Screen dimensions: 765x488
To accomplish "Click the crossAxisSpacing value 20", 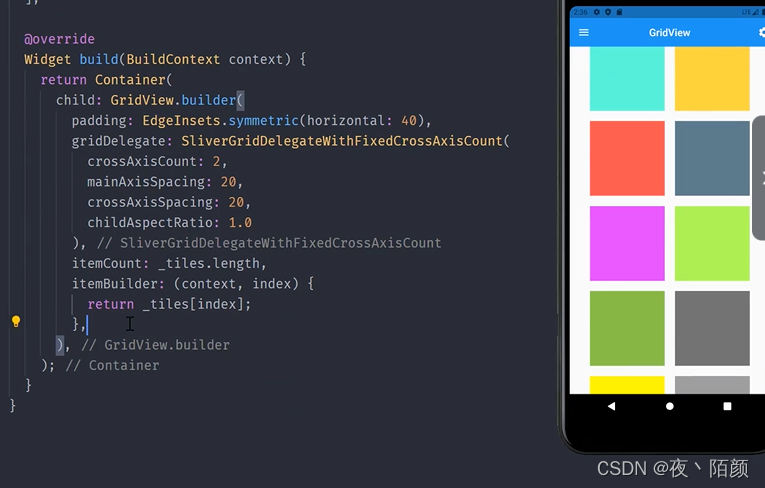I will pyautogui.click(x=236, y=203).
